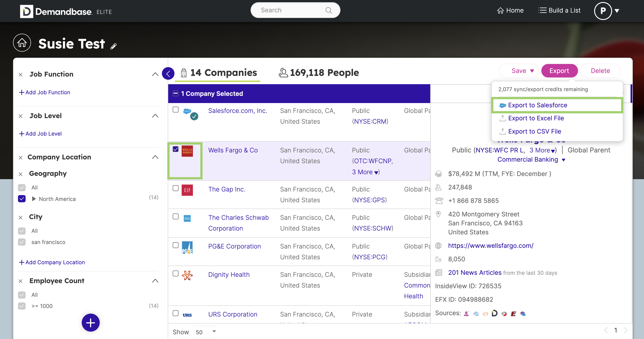Open the Save dropdown
The width and height of the screenshot is (644, 339).
(x=518, y=71)
